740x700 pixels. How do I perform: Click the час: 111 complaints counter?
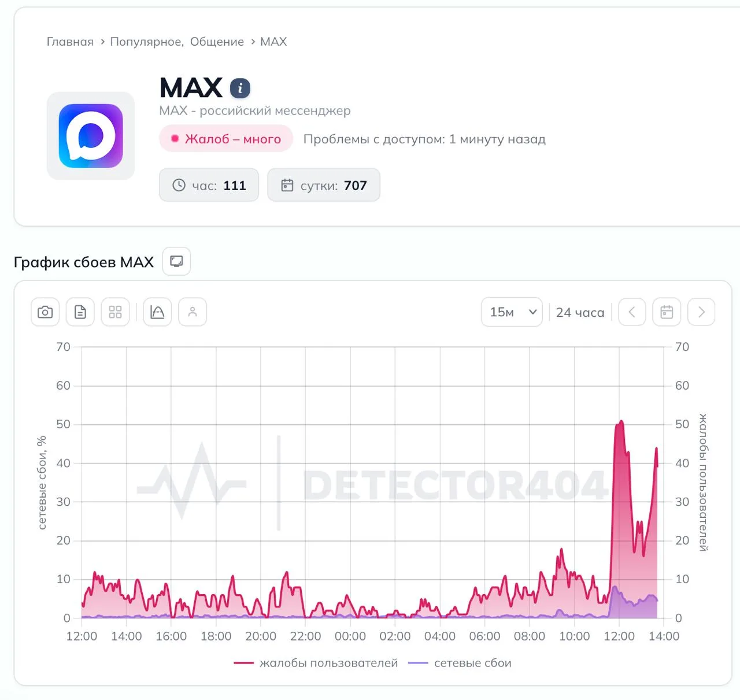point(209,186)
